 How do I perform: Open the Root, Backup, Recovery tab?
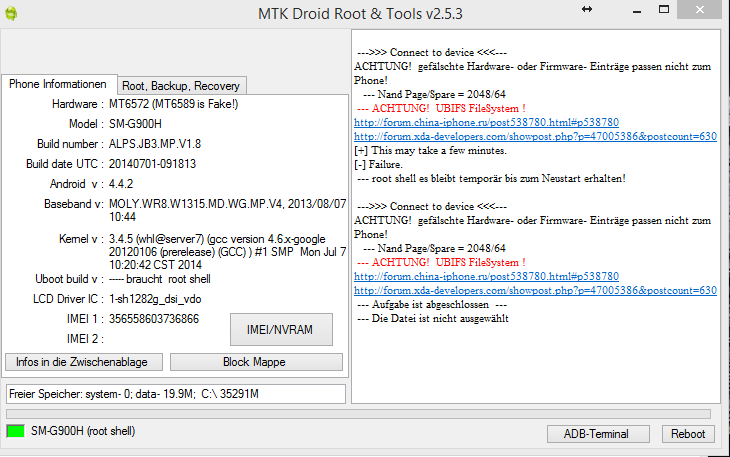tap(181, 86)
